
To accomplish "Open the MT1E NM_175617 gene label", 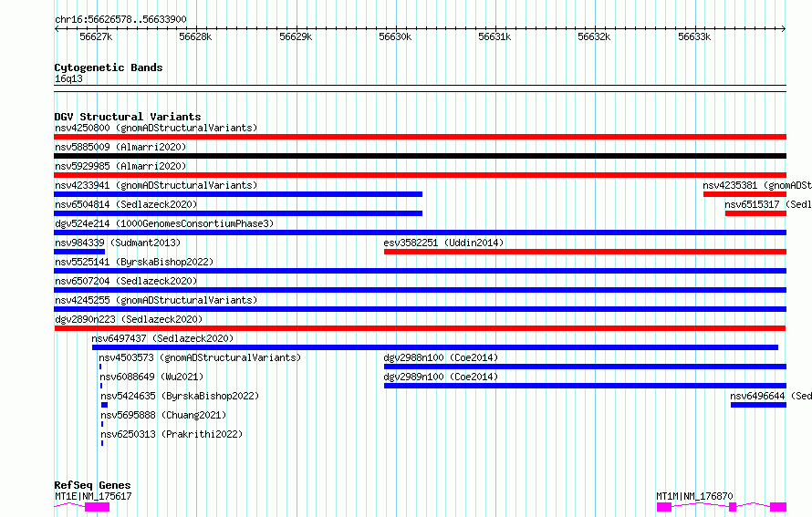I will (93, 496).
